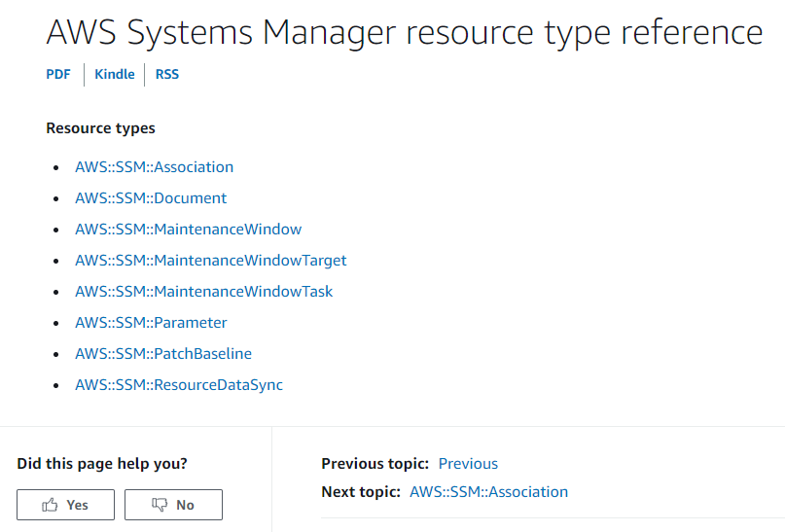Click the Resource types subheading
Image resolution: width=785 pixels, height=532 pixels.
(x=100, y=128)
